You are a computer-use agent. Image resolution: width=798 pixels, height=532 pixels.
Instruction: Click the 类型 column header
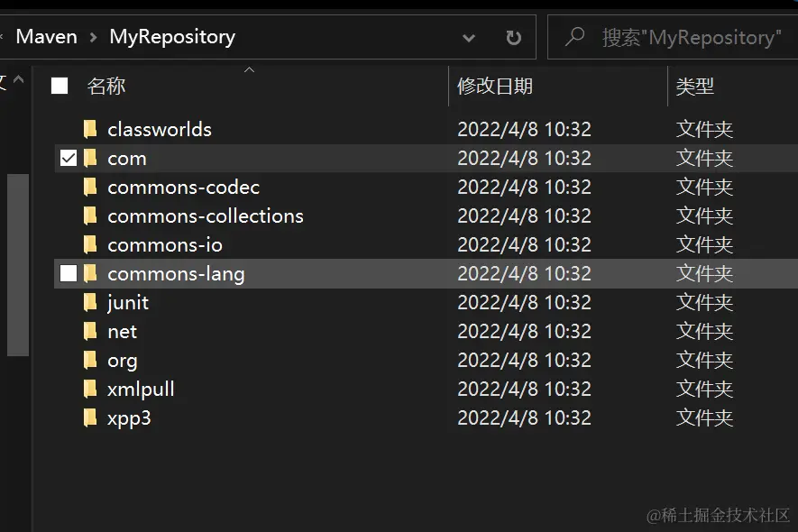click(x=695, y=87)
